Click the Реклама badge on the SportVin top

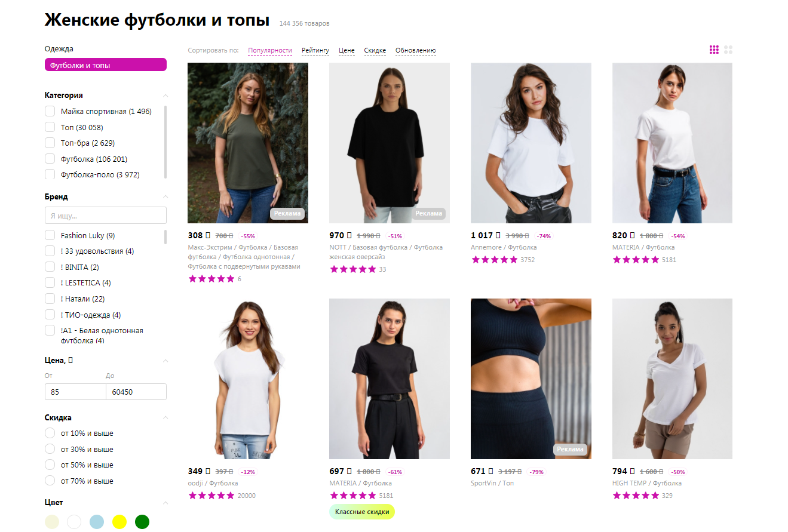571,450
